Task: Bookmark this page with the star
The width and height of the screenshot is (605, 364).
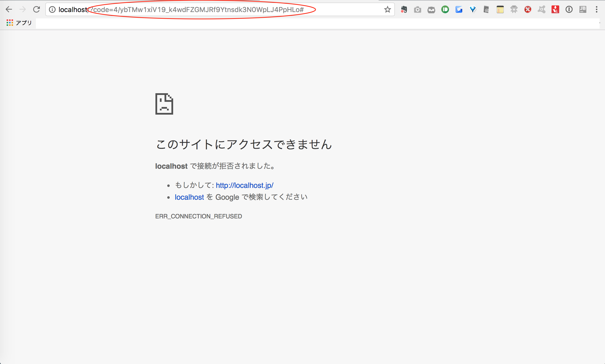Action: [x=387, y=10]
